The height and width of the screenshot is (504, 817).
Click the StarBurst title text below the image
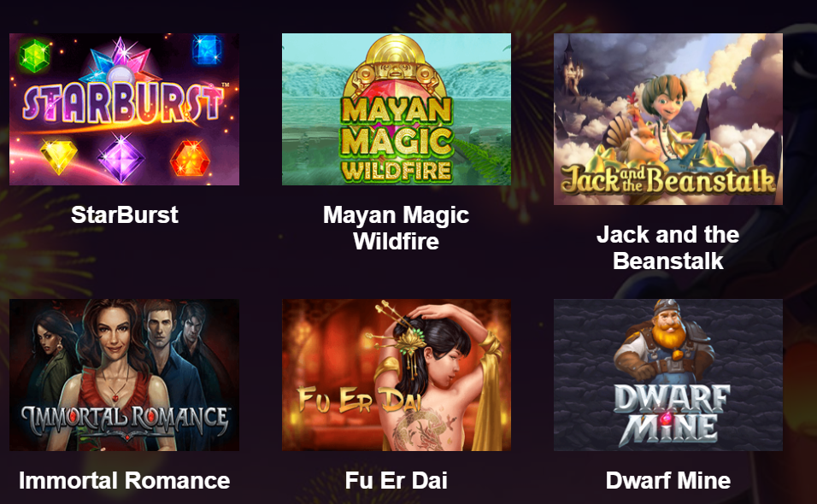(x=125, y=214)
